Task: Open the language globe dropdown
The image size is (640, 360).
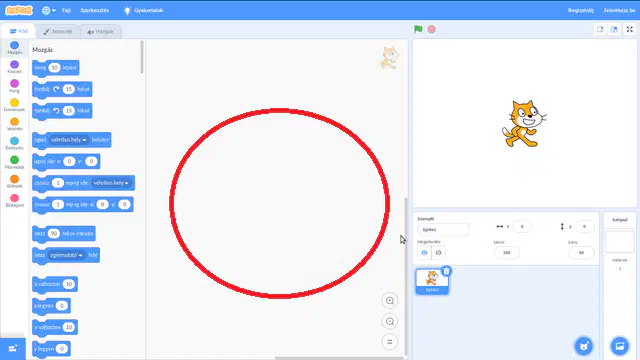Action: pos(49,10)
